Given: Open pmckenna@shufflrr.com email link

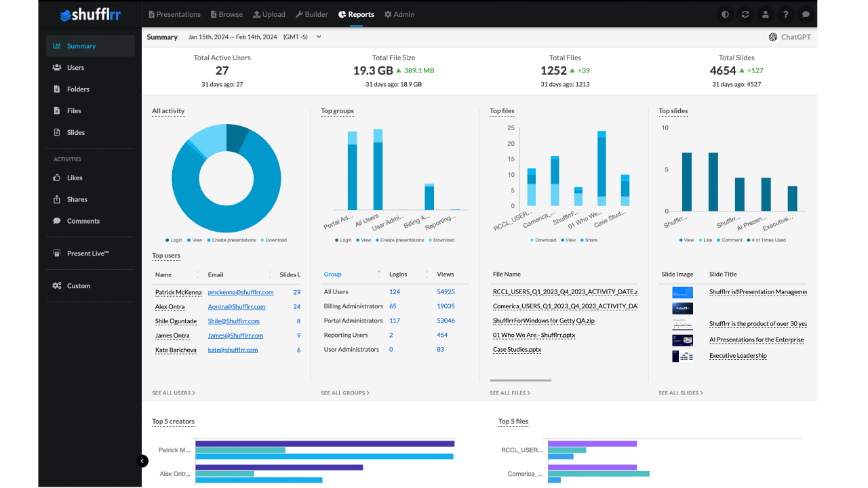Looking at the screenshot, I should [241, 293].
